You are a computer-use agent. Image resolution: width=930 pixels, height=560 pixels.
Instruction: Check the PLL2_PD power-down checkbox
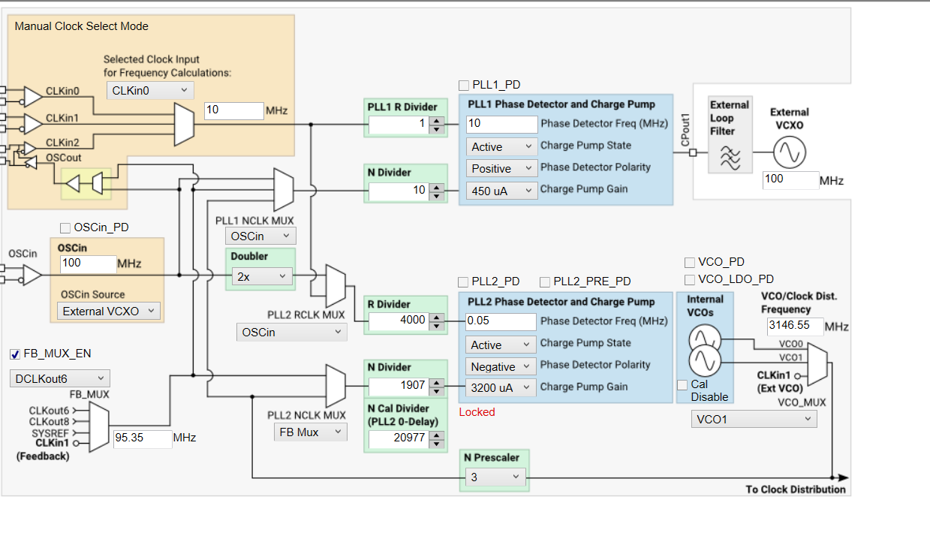(463, 282)
